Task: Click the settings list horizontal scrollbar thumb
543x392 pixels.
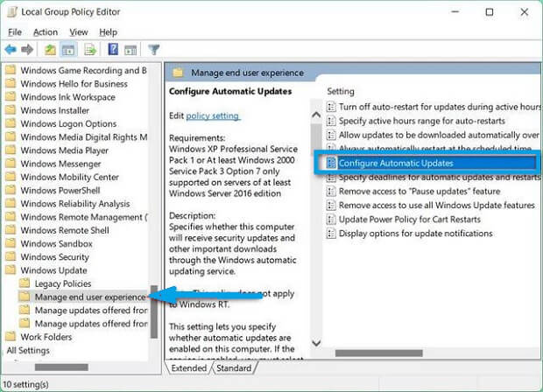Action: [x=379, y=353]
